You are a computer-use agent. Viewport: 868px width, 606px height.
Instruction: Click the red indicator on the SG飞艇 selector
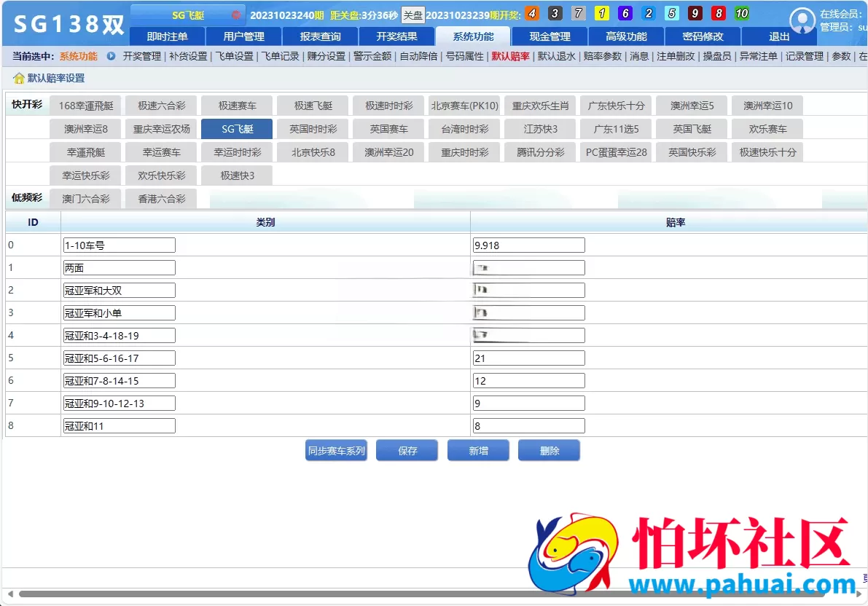point(236,15)
